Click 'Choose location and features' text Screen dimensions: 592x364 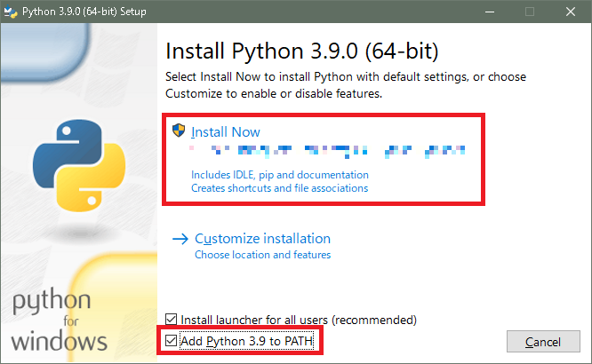pos(263,255)
